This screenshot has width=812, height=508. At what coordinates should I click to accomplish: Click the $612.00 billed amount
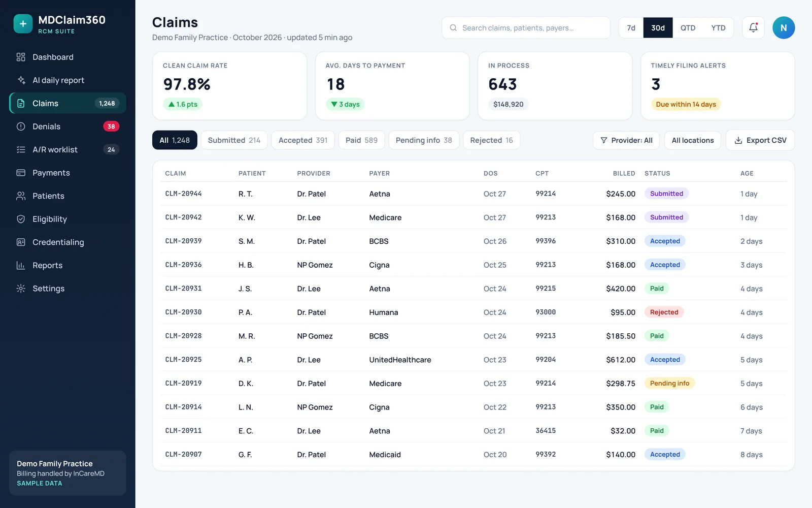point(621,360)
